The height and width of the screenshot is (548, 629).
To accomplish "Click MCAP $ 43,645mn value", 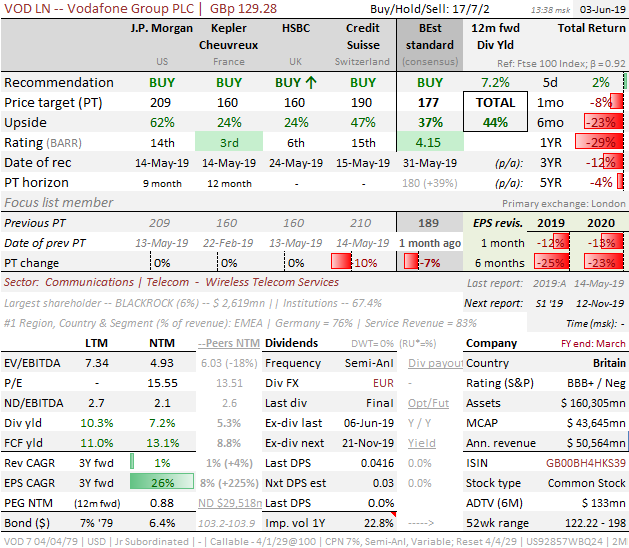I will [596, 423].
